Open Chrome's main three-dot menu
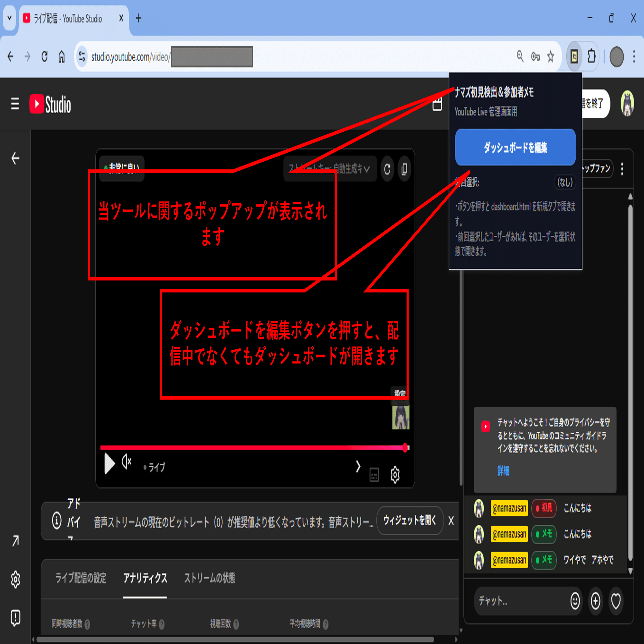Image resolution: width=644 pixels, height=644 pixels. (x=635, y=57)
